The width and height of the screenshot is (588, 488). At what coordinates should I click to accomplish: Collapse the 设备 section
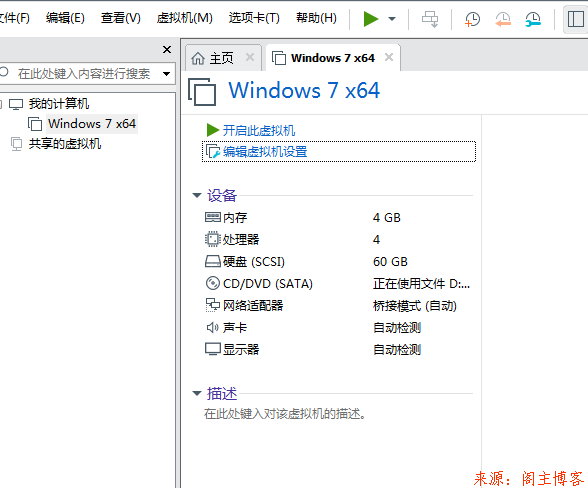pyautogui.click(x=197, y=195)
